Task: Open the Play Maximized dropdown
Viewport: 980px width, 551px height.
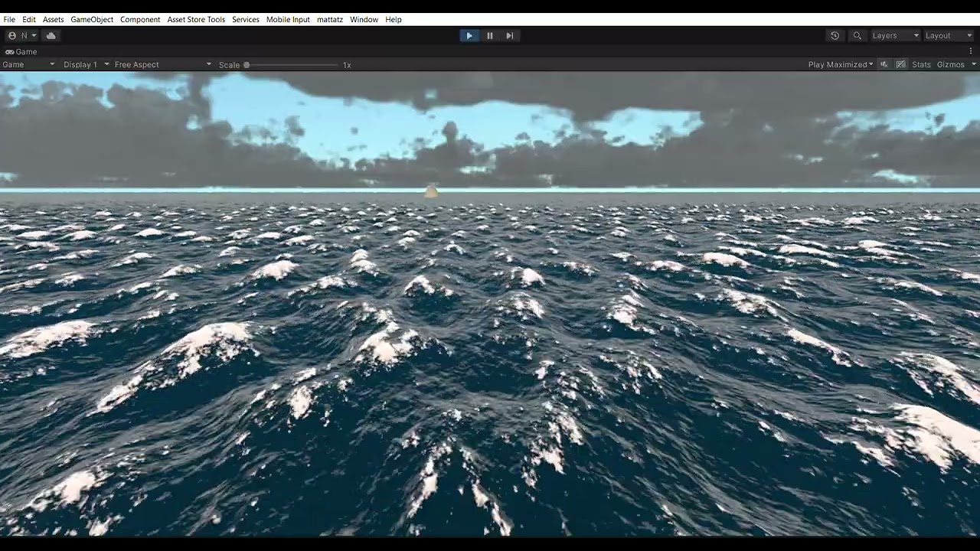Action: click(840, 65)
